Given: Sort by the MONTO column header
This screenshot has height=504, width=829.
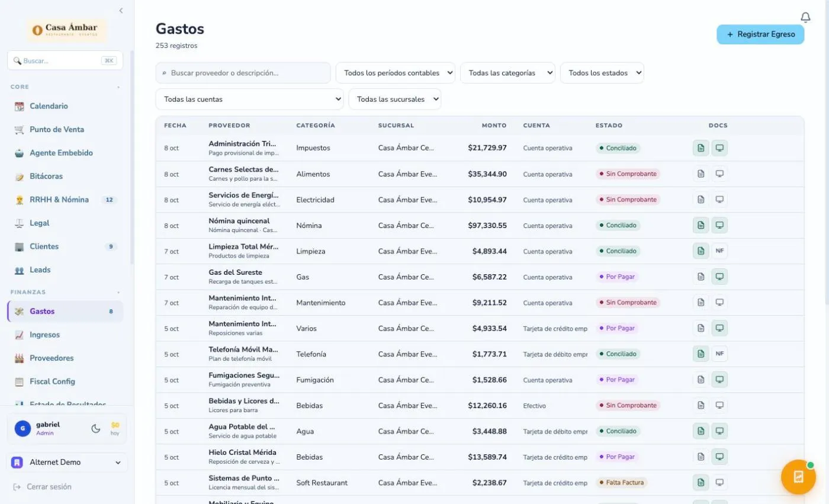Looking at the screenshot, I should click(494, 126).
